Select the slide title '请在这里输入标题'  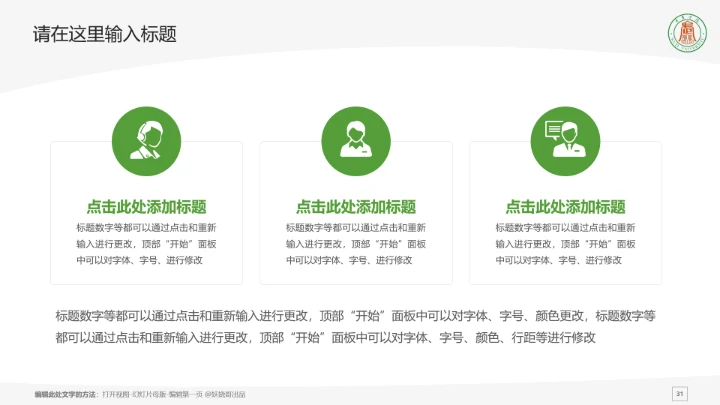(105, 34)
